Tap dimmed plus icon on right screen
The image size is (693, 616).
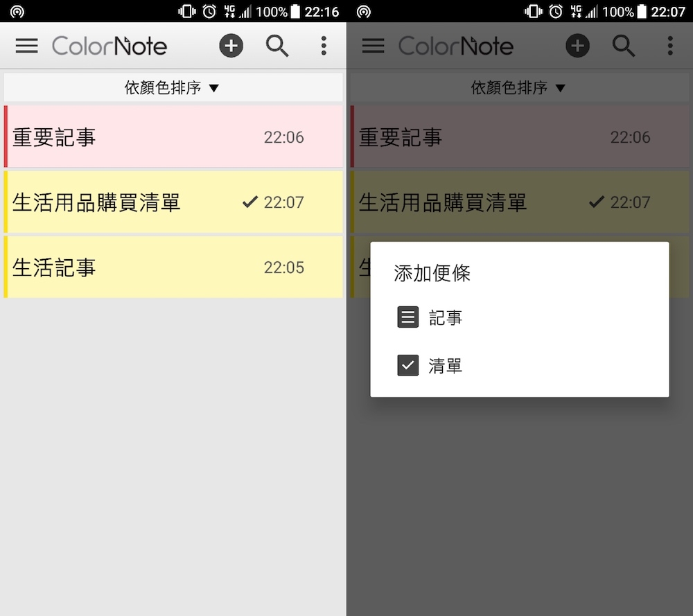578,46
